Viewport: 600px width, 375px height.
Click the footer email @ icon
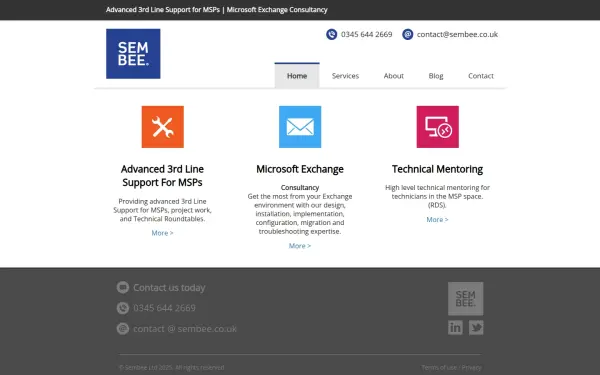coord(123,329)
